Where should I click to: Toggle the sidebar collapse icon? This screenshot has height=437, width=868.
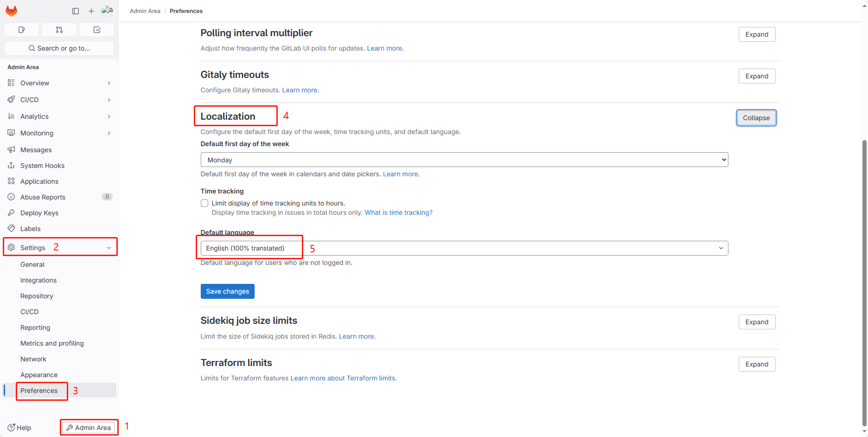tap(76, 11)
